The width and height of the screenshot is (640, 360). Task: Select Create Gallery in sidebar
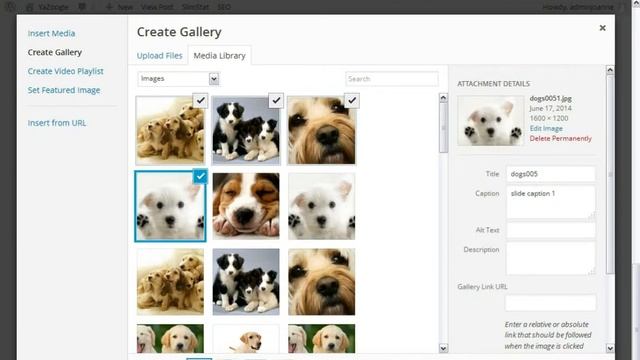(55, 52)
